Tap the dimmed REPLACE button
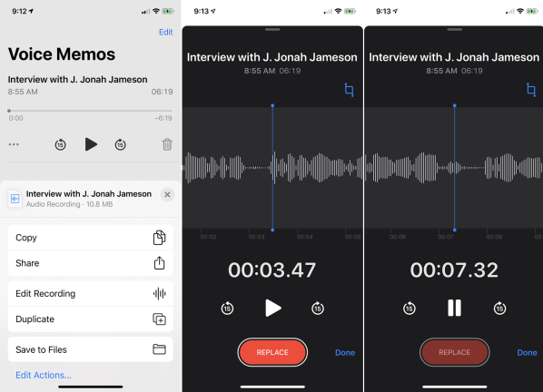Screen dimensions: 543x392 [454, 352]
